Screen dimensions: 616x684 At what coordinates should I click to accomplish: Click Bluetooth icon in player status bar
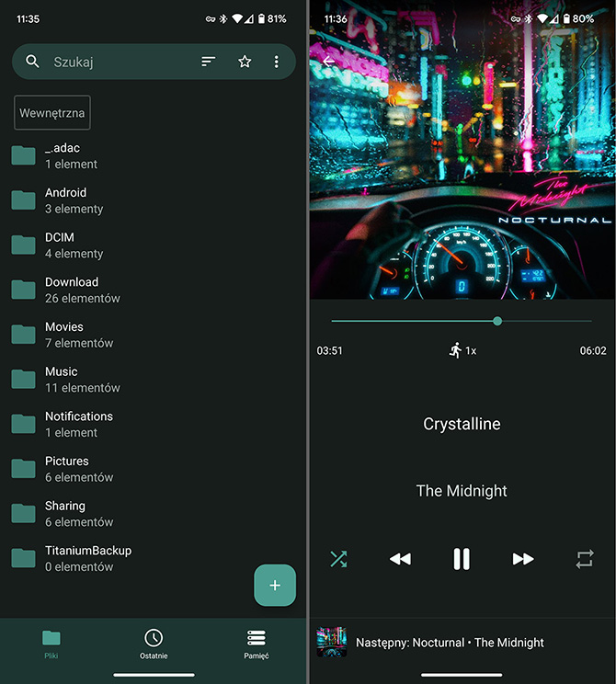click(x=529, y=18)
